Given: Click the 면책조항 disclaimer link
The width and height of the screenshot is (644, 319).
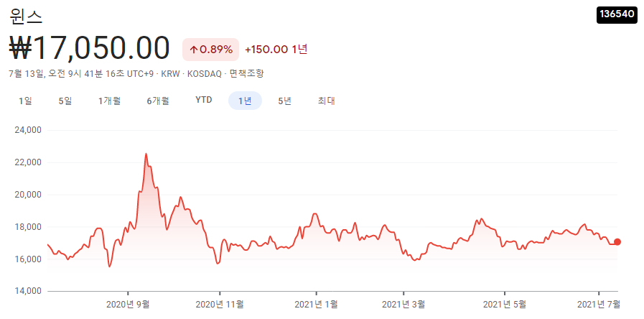Looking at the screenshot, I should [246, 74].
